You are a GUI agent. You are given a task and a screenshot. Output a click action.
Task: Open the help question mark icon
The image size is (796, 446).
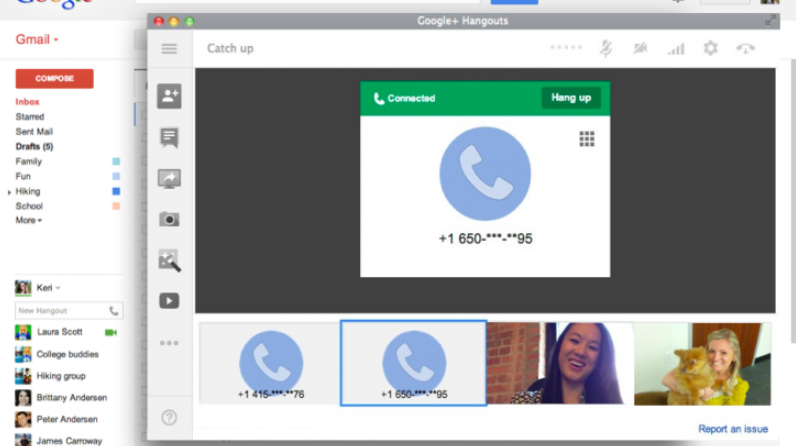coord(169,418)
